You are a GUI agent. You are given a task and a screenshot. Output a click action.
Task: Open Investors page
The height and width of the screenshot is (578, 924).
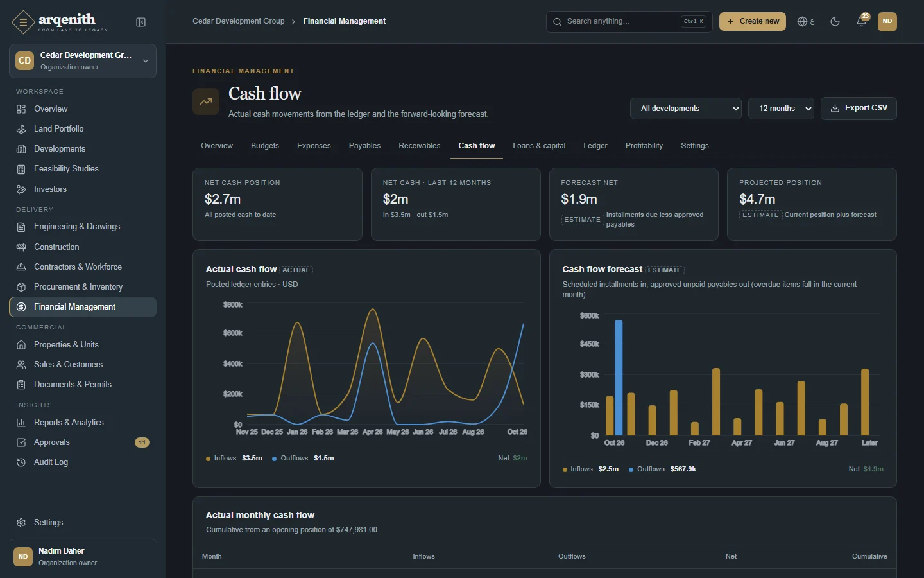[x=83, y=189]
